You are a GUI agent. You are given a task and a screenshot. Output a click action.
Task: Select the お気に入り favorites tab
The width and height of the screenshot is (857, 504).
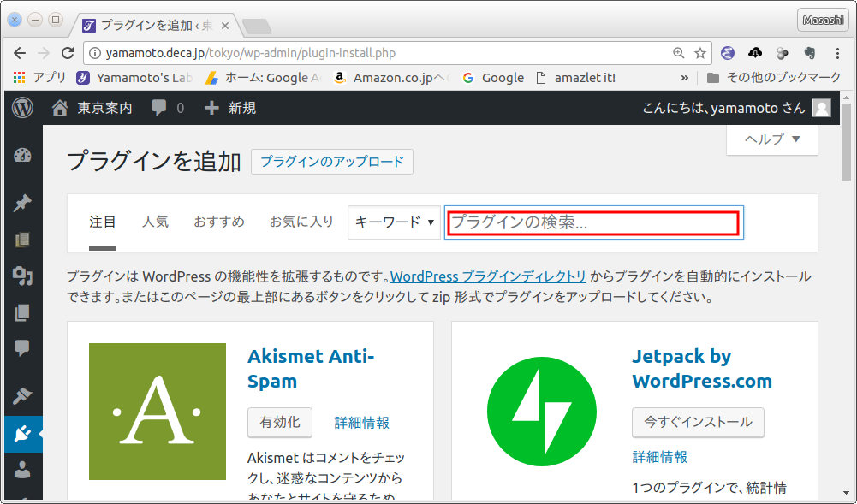click(301, 222)
